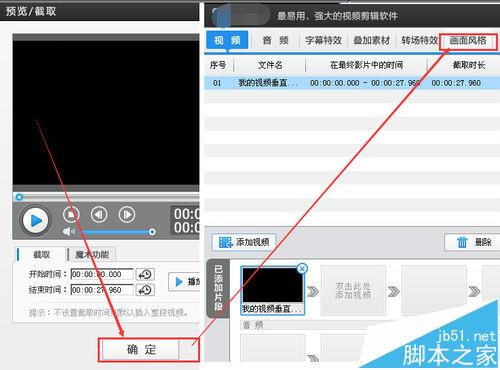Open the 转场特效 tab
The width and height of the screenshot is (500, 370).
click(x=419, y=41)
